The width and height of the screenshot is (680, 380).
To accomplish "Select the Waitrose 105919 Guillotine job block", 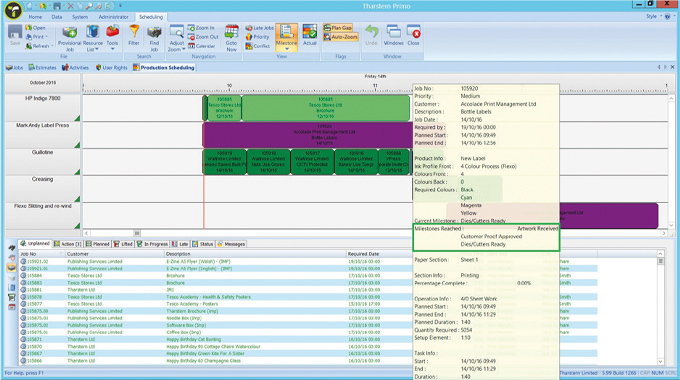I will click(225, 162).
